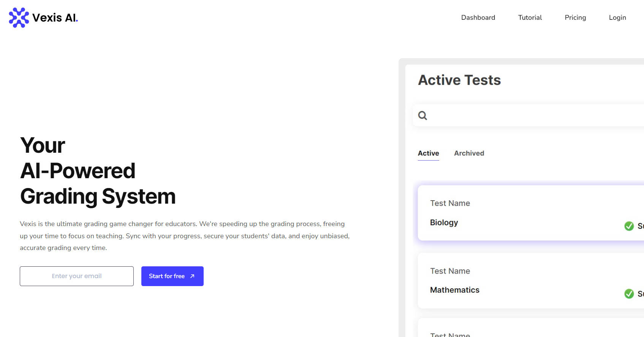Click the Vexis AI snowflake logo icon
This screenshot has width=644, height=337.
point(19,17)
